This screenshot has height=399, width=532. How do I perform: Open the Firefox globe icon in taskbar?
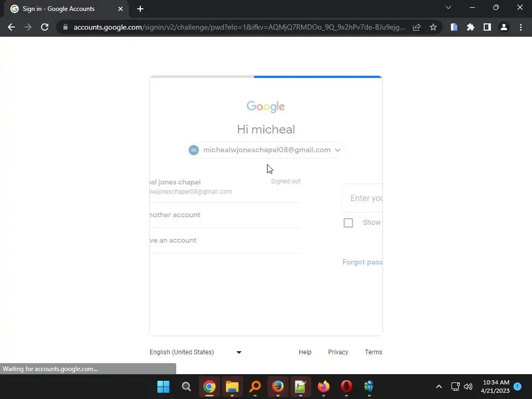pyautogui.click(x=278, y=387)
